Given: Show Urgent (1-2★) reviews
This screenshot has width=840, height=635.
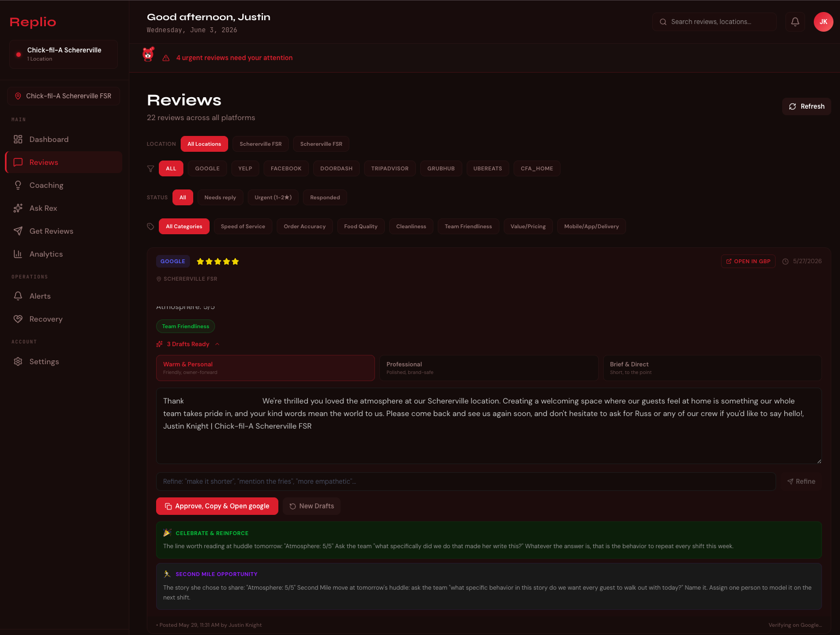Looking at the screenshot, I should click(273, 198).
